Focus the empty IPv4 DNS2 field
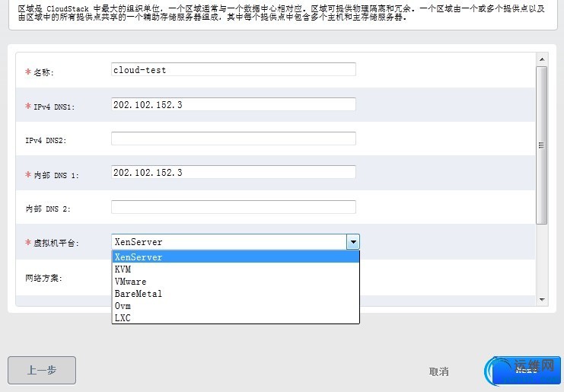Viewport: 564px width, 392px height. [234, 139]
